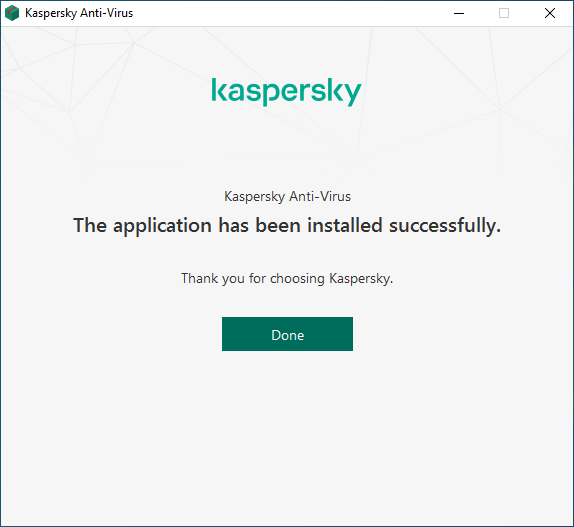Click the word 'Kaspersky.' in the thank-you line

pyautogui.click(x=361, y=279)
